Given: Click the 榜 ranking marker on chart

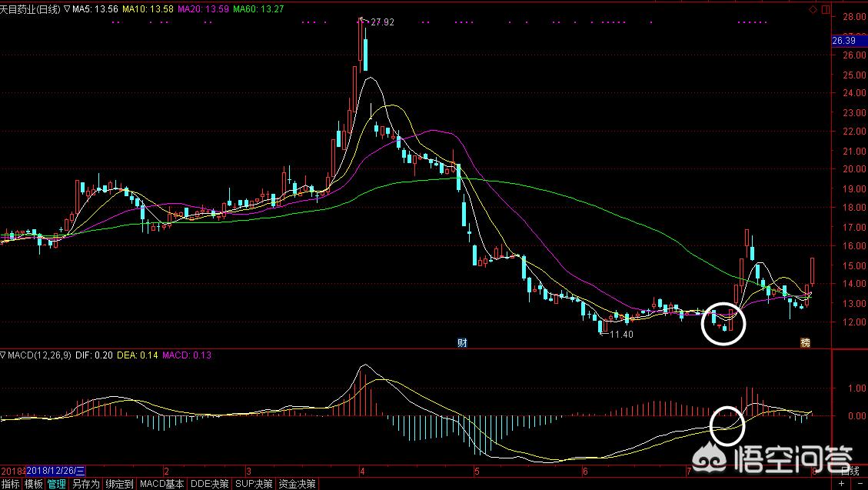Looking at the screenshot, I should point(805,342).
